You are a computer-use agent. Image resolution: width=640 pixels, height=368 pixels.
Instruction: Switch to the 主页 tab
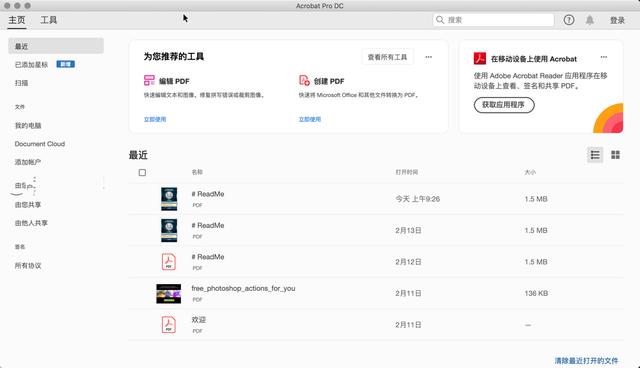point(17,20)
